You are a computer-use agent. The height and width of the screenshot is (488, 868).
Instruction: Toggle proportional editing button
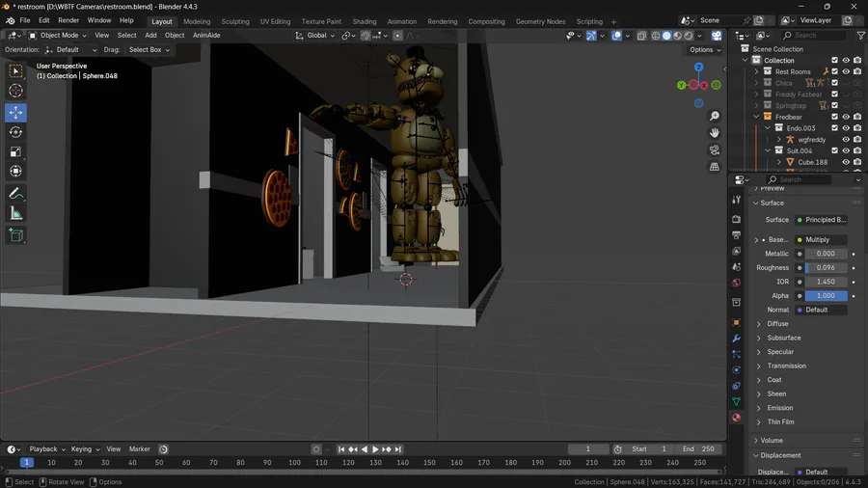[397, 36]
